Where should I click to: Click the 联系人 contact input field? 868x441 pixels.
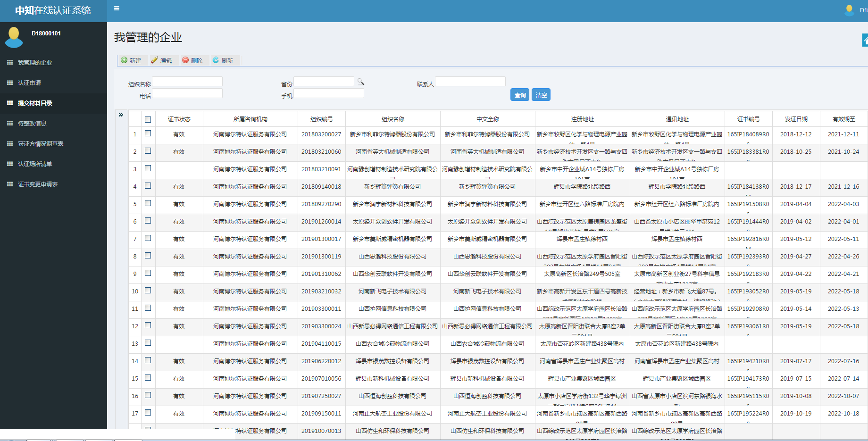point(470,82)
